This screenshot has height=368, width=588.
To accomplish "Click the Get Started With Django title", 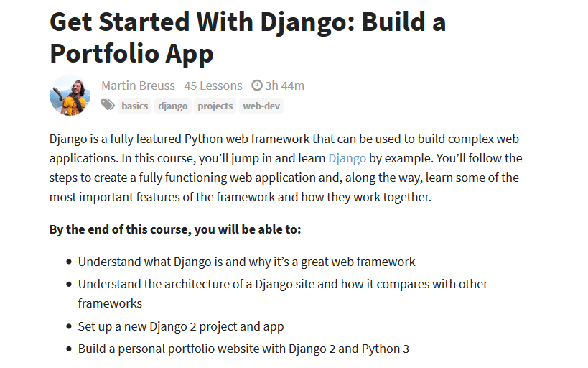I will tap(248, 37).
